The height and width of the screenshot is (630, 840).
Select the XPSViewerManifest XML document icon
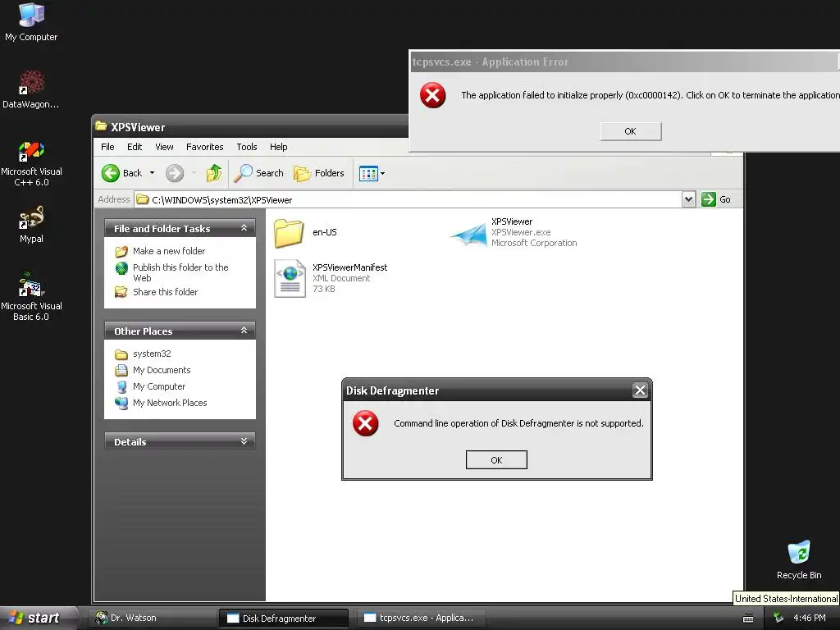click(x=290, y=278)
